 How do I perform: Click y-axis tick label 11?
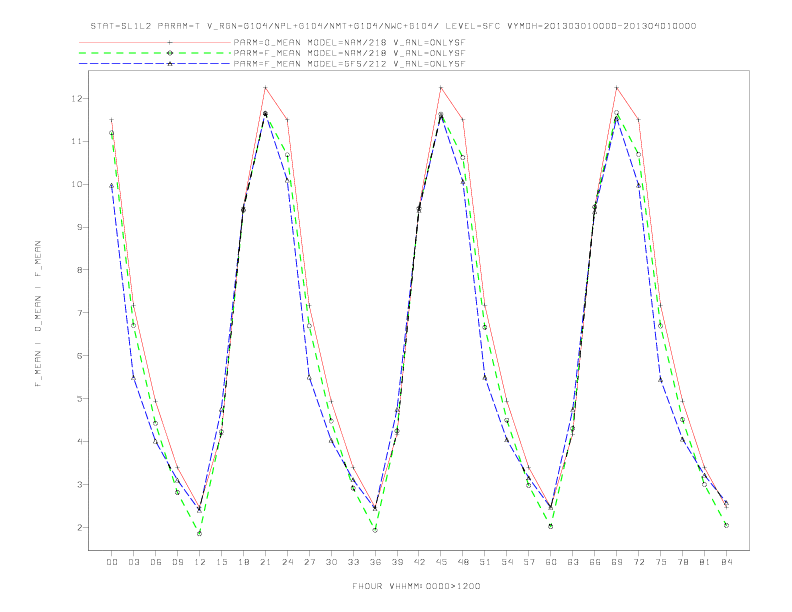pos(76,141)
